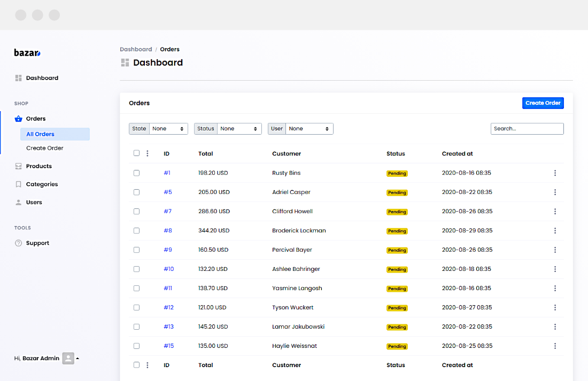
Task: Open the User filter dropdown
Action: point(309,129)
